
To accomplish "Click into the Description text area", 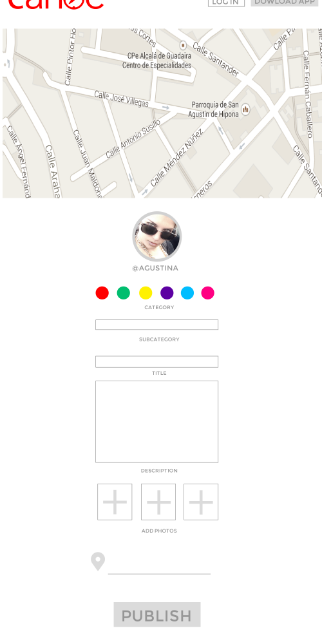I will tap(157, 422).
